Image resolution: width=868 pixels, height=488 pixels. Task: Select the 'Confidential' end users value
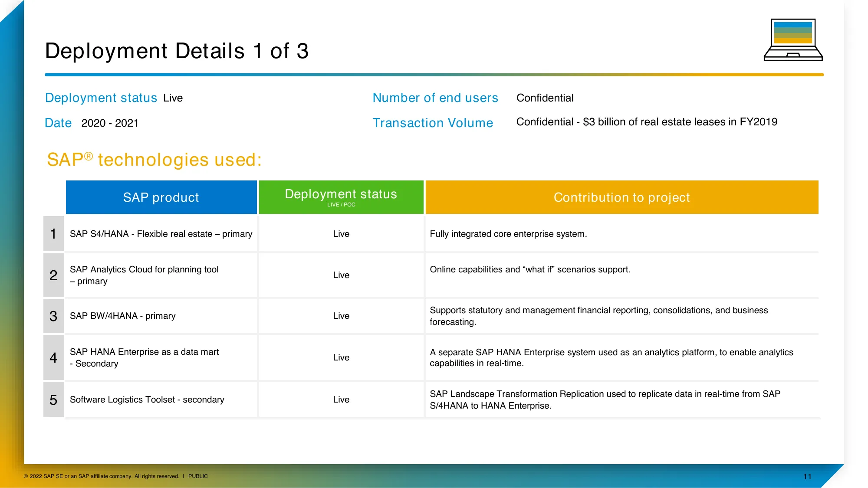coord(545,98)
